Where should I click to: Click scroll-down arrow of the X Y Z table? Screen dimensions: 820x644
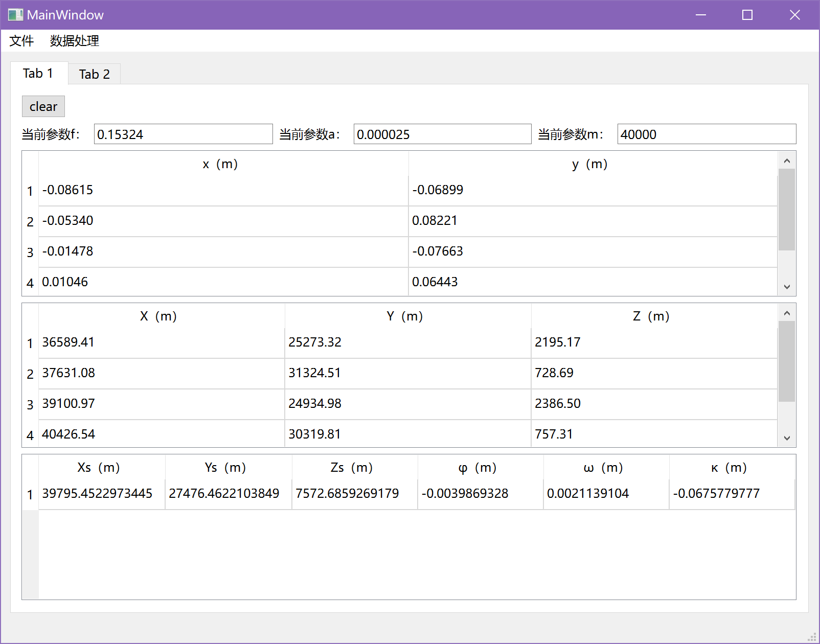tap(787, 438)
